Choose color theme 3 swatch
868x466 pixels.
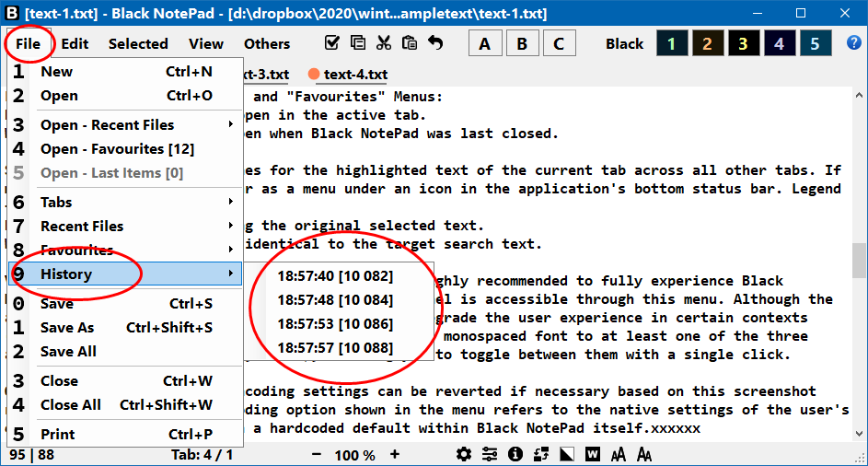[744, 43]
